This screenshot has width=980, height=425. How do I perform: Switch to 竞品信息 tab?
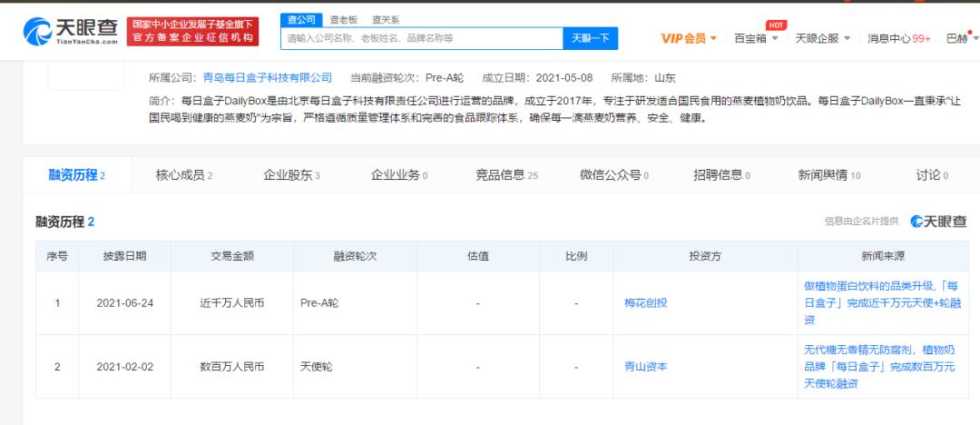506,175
